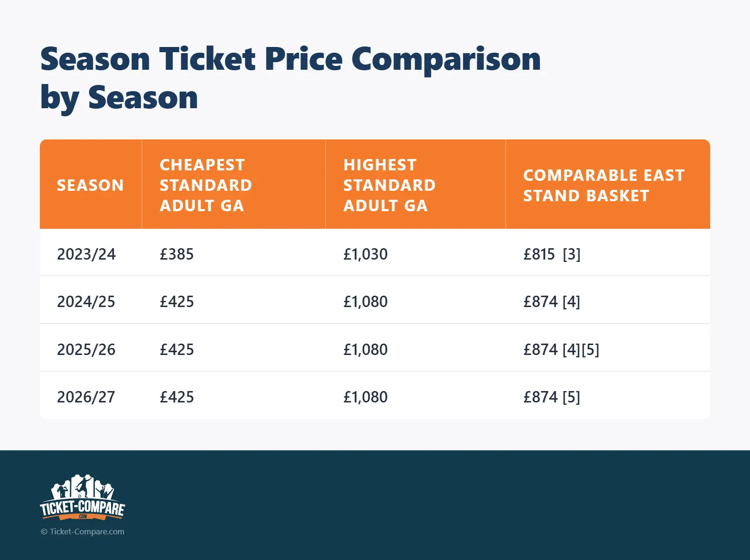Click the Ticket-Compare logo icon
The width and height of the screenshot is (750, 560).
click(x=83, y=497)
